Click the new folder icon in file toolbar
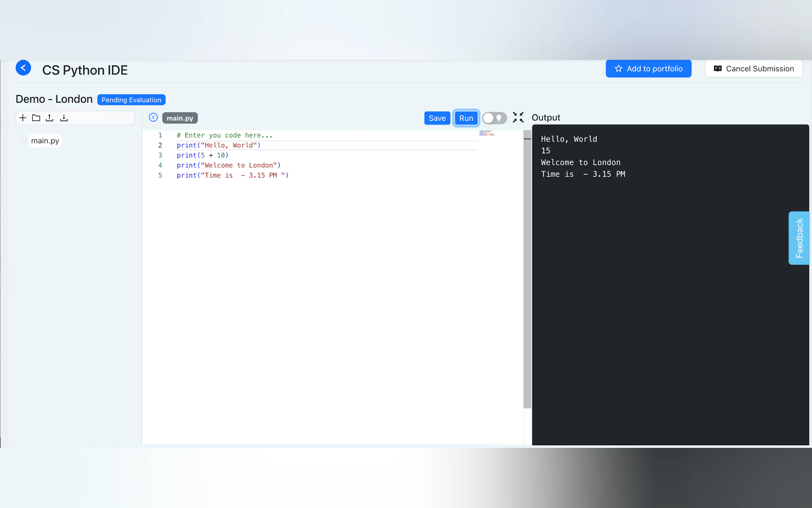 point(36,118)
